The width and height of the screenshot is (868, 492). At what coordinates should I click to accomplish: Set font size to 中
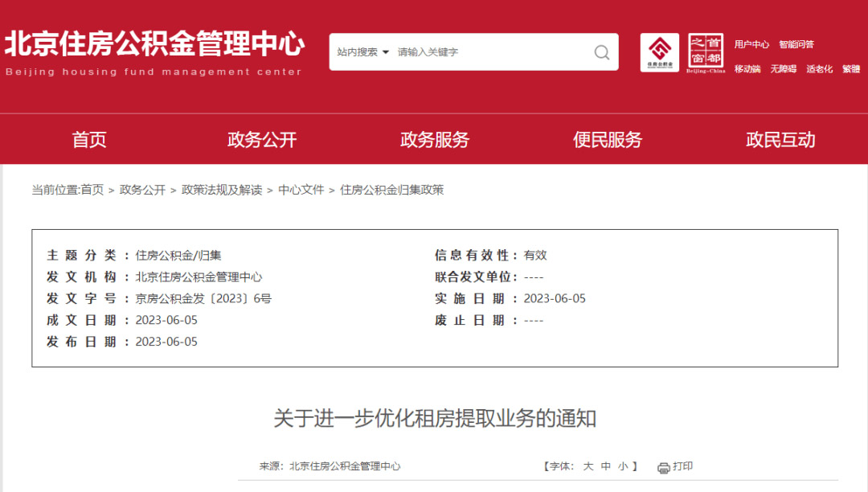(606, 466)
